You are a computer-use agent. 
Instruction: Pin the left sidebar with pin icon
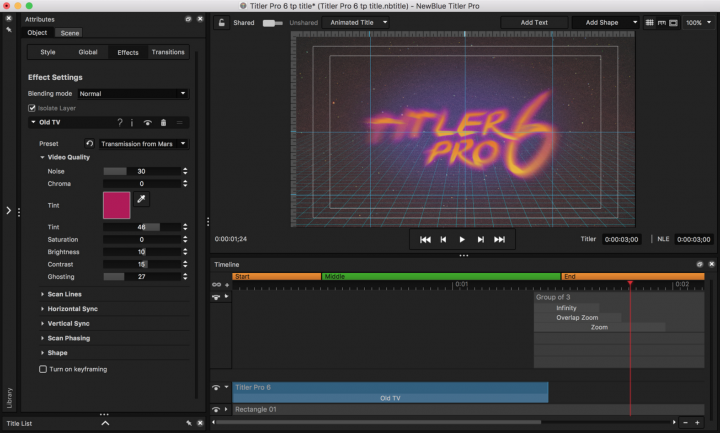[8, 29]
